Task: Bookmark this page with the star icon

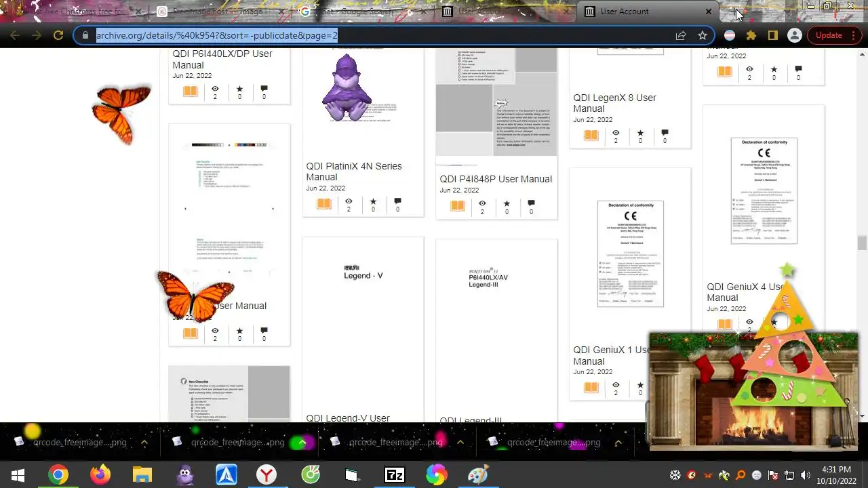Action: click(x=703, y=35)
